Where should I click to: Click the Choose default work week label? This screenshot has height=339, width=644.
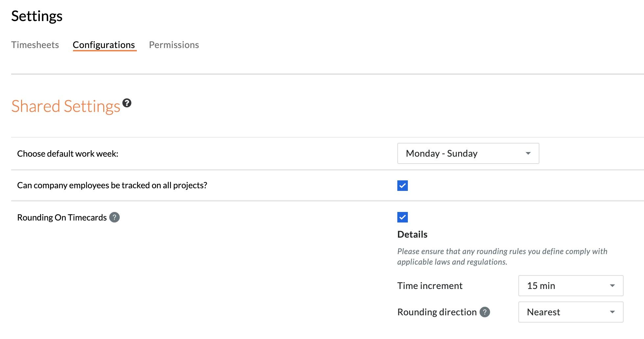(x=68, y=154)
